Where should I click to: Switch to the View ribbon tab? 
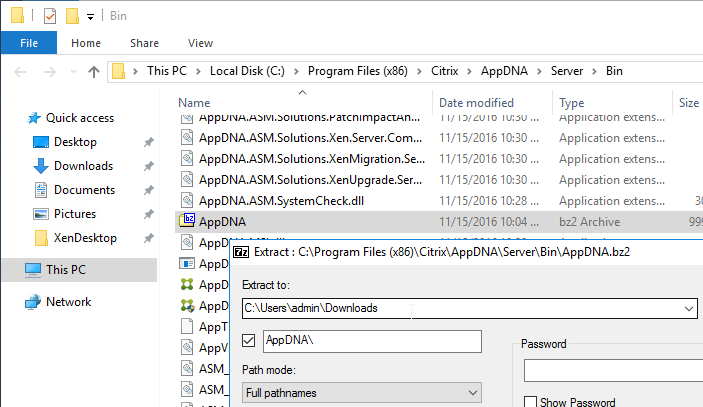click(x=200, y=43)
